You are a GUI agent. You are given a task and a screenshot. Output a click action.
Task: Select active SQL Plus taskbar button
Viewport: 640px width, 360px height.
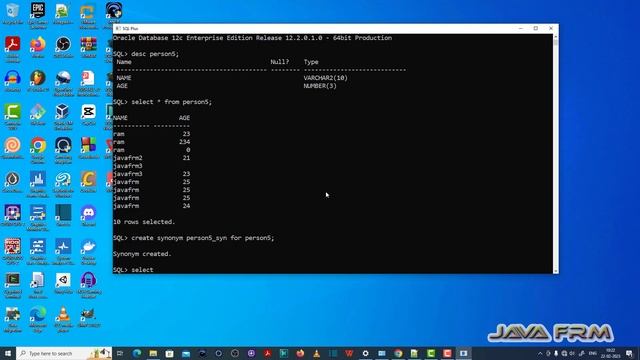[x=463, y=353]
